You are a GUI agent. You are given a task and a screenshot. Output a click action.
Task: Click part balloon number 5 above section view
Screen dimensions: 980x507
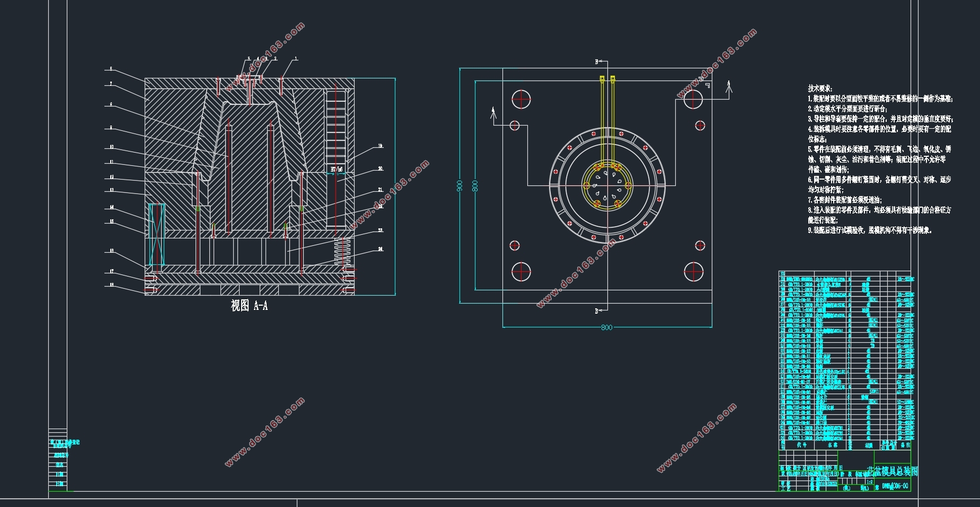tap(248, 59)
